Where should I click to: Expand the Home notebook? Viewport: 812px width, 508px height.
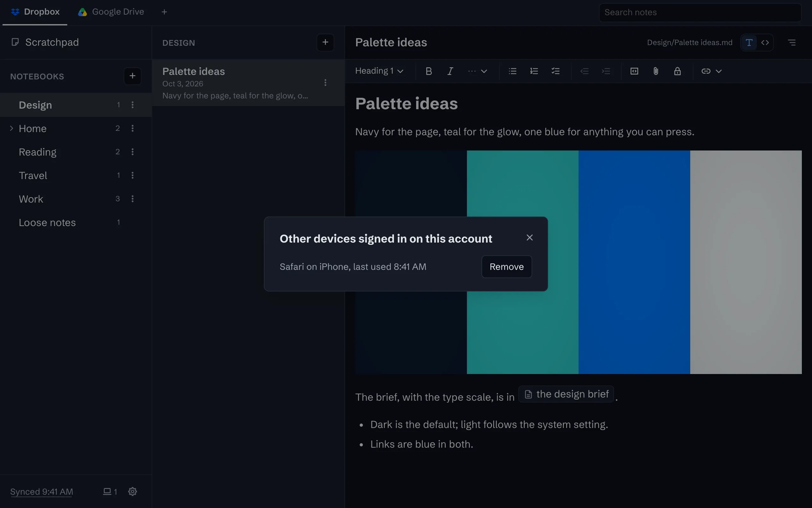click(x=11, y=128)
